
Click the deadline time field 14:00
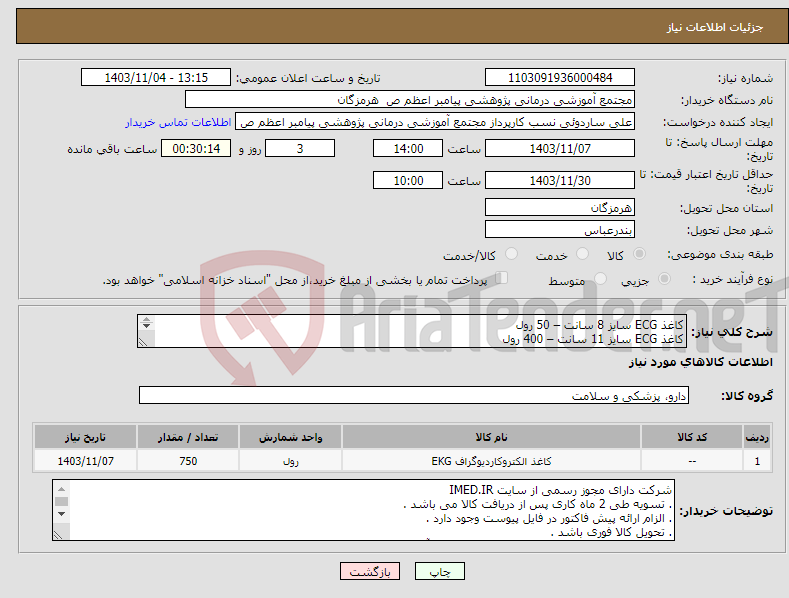(408, 148)
